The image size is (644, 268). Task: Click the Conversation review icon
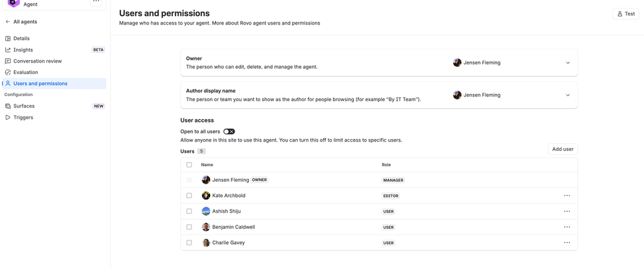pos(8,61)
